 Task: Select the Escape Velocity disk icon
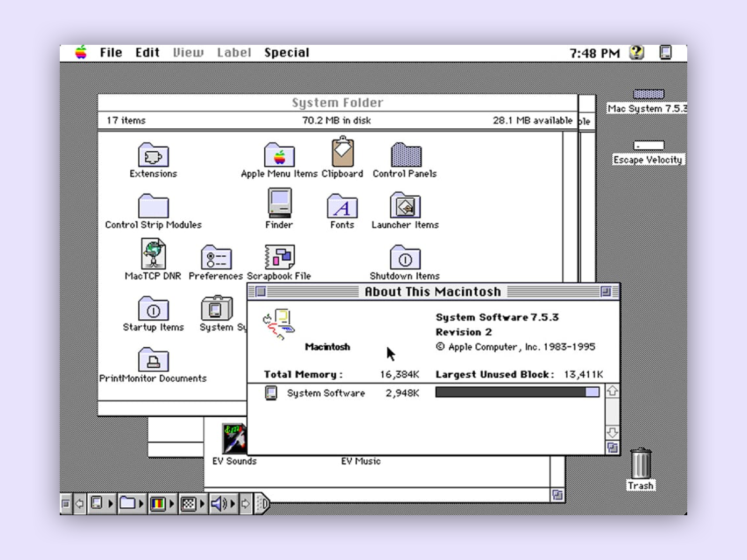[648, 146]
